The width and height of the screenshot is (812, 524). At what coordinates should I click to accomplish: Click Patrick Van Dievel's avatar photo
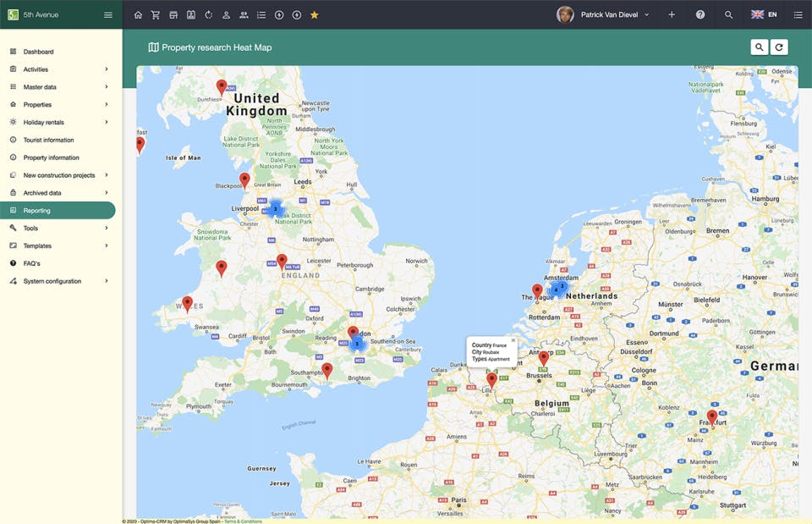565,14
